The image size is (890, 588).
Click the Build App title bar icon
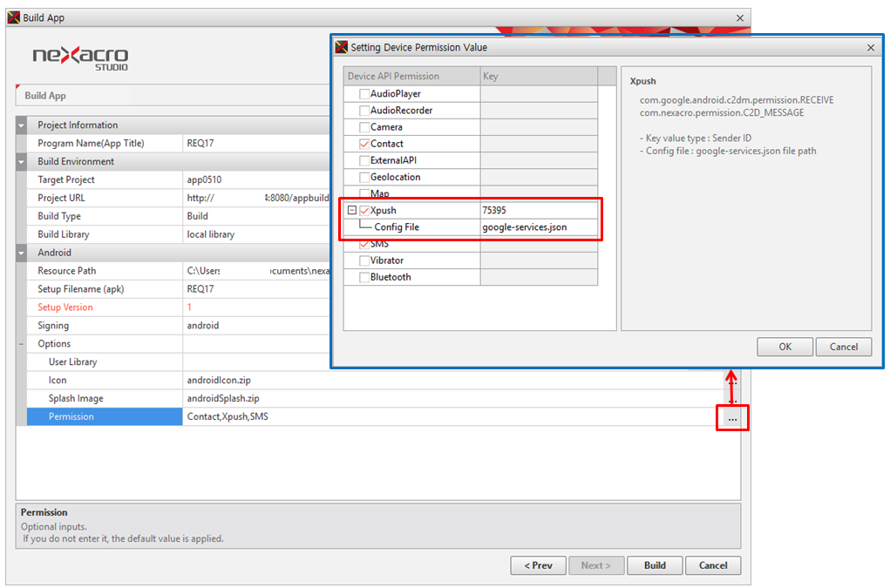pyautogui.click(x=14, y=17)
